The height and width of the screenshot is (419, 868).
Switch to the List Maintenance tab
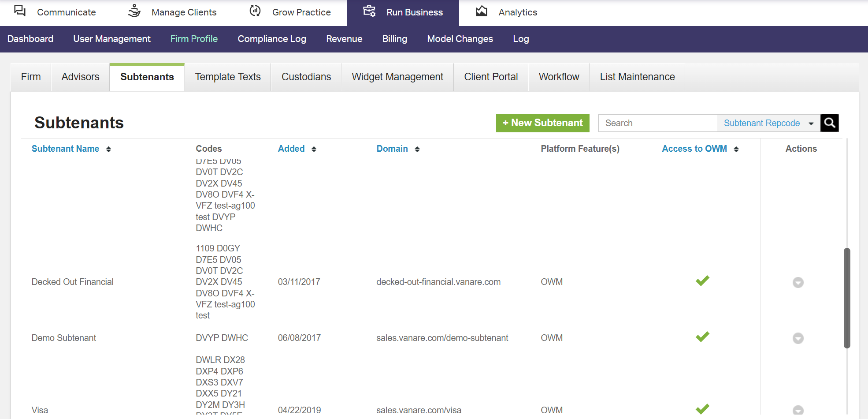pos(637,77)
